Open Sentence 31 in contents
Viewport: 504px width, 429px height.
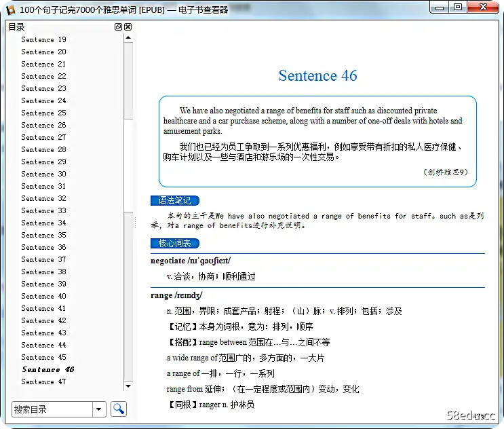(43, 186)
